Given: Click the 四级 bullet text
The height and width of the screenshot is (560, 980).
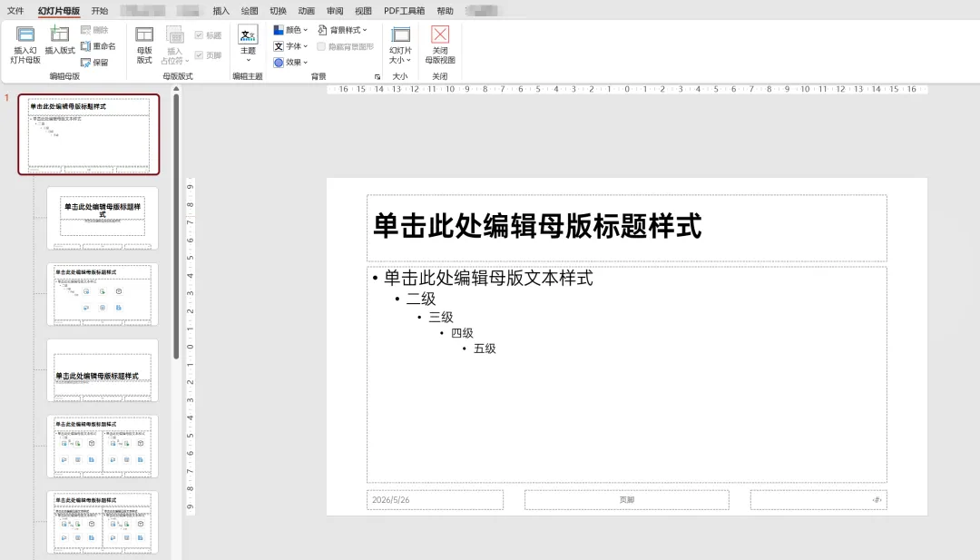Looking at the screenshot, I should tap(462, 333).
